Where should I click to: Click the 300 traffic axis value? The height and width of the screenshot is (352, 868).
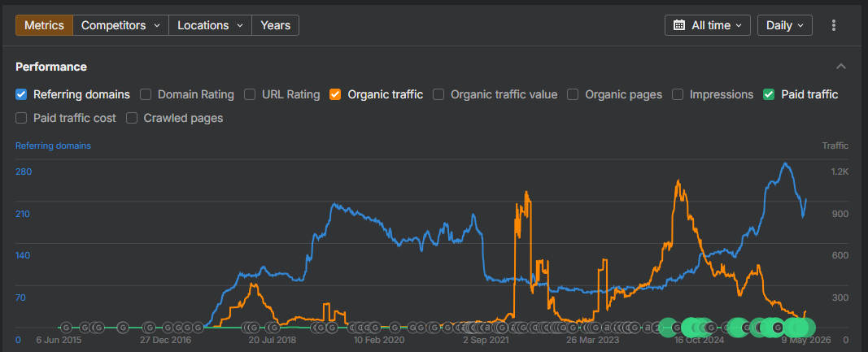tap(841, 298)
